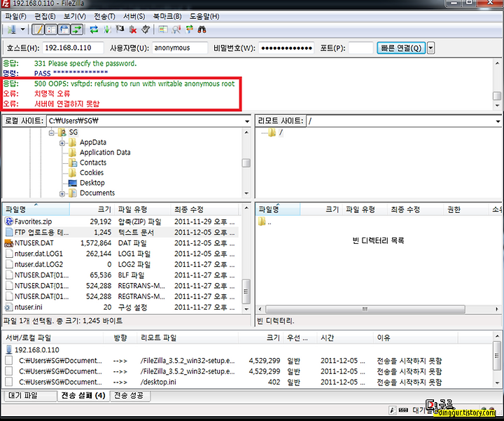
Task: Open the Site Manager dropdown arrow
Action: click(22, 30)
